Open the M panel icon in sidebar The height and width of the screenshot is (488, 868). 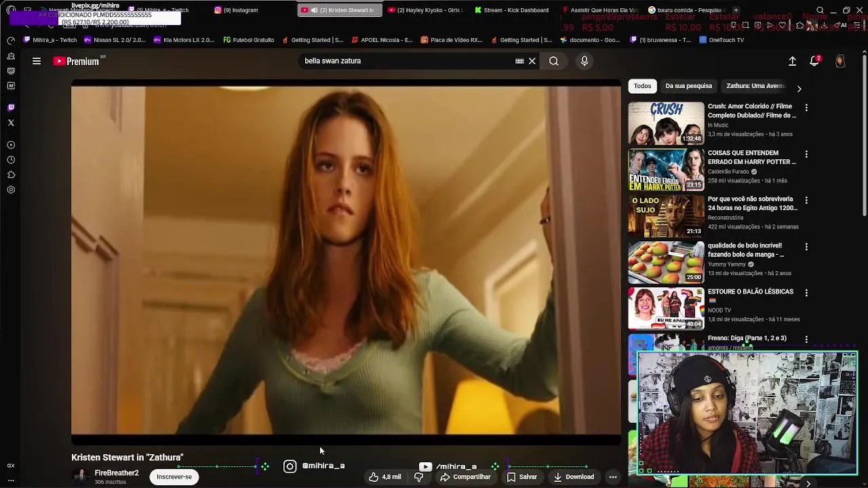tap(11, 85)
